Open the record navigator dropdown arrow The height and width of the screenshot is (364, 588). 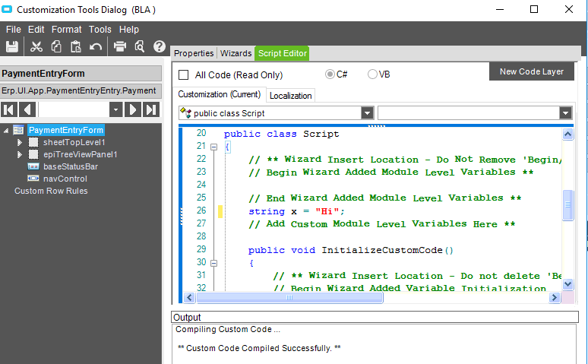116,110
